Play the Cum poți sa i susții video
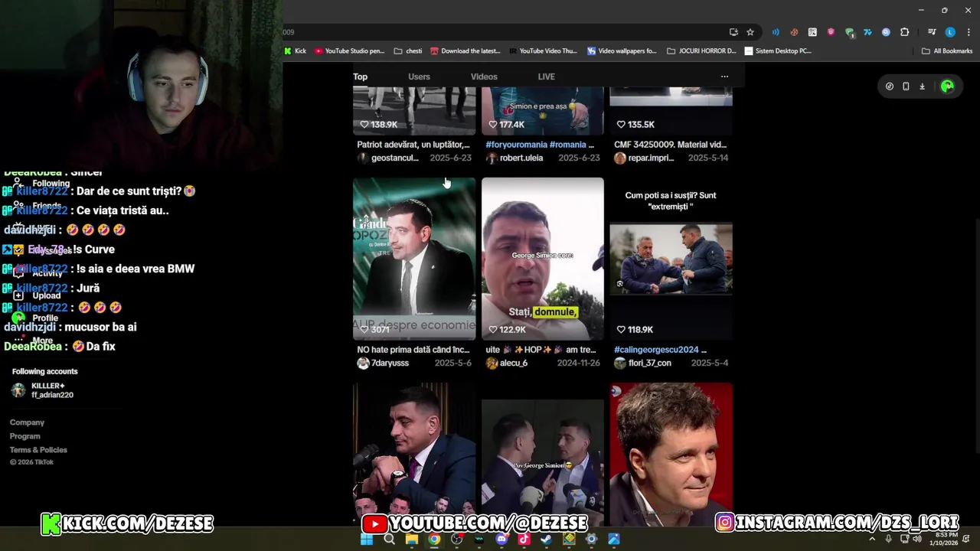The image size is (980, 551). pyautogui.click(x=671, y=259)
